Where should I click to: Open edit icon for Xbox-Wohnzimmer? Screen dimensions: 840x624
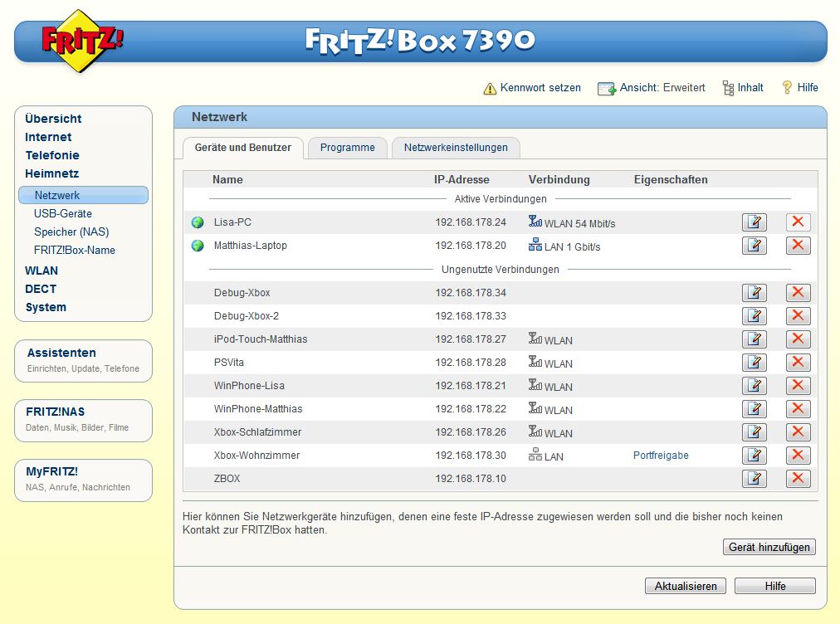[754, 456]
